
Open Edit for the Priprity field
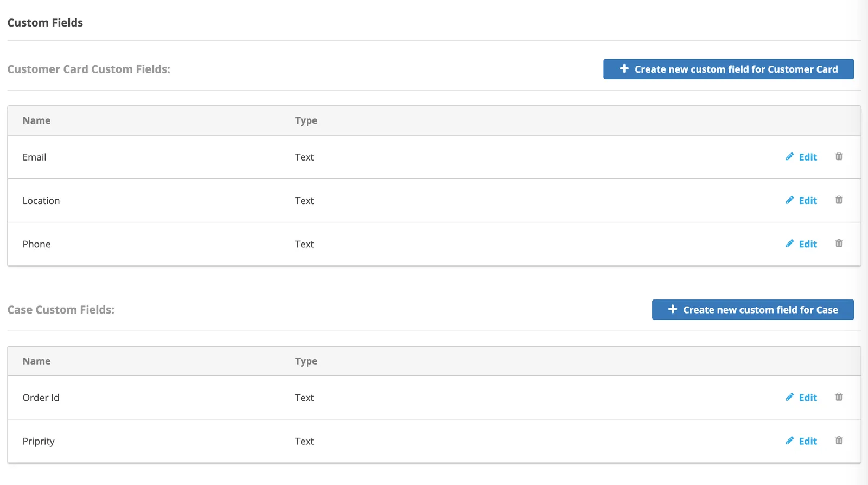point(801,441)
